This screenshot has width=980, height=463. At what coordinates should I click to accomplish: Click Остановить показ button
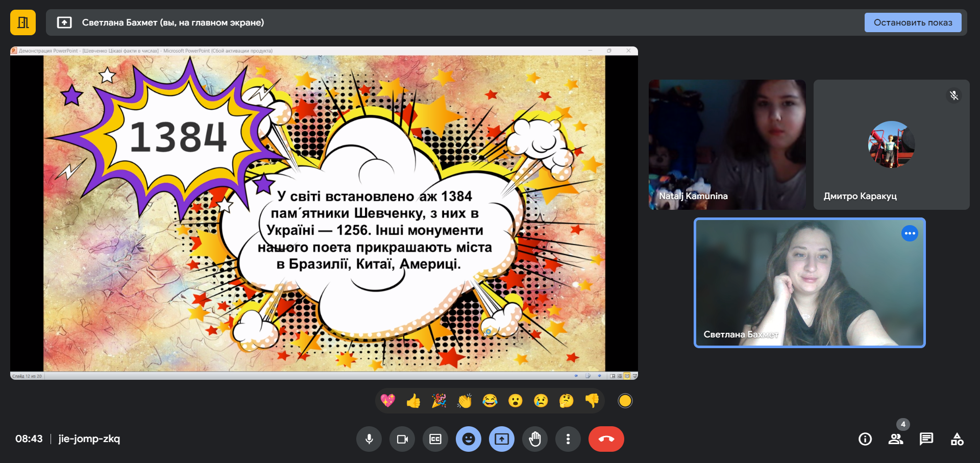[x=913, y=22]
